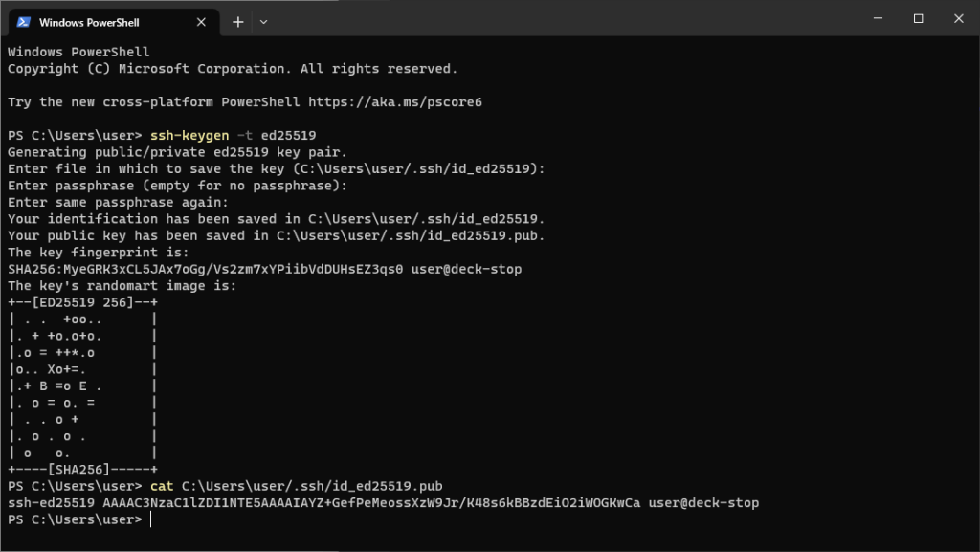Click the cat command on the prompt line
This screenshot has width=980, height=552.
tap(162, 486)
